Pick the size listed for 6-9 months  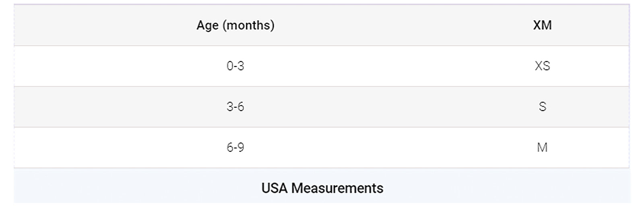[x=542, y=147]
